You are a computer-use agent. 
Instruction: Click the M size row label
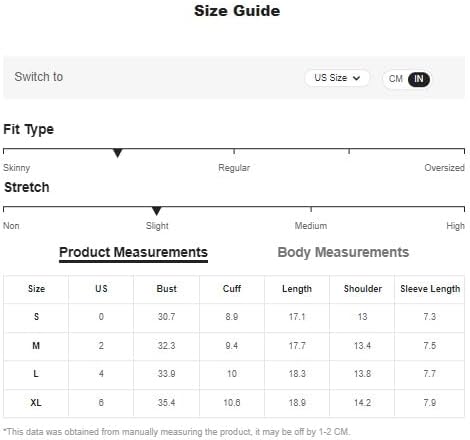click(36, 346)
